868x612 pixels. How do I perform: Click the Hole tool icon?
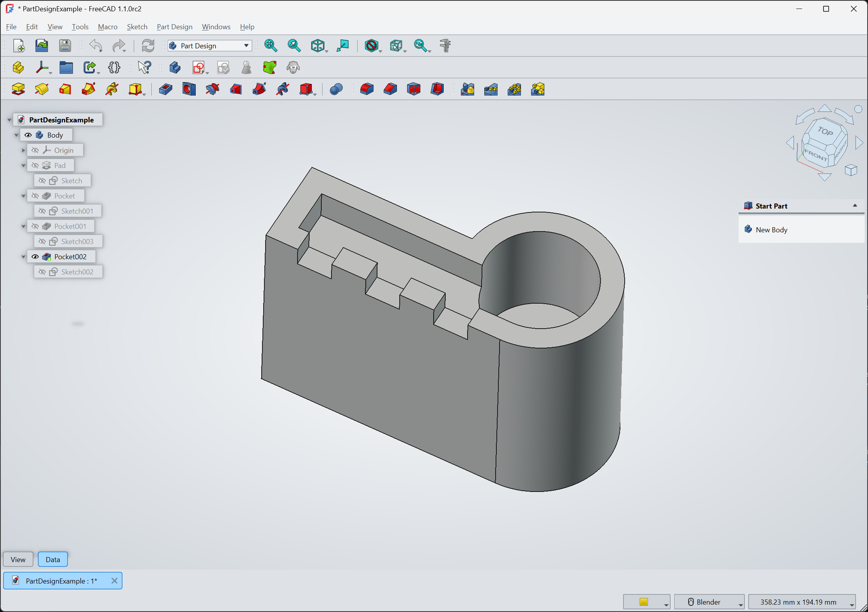coord(189,89)
